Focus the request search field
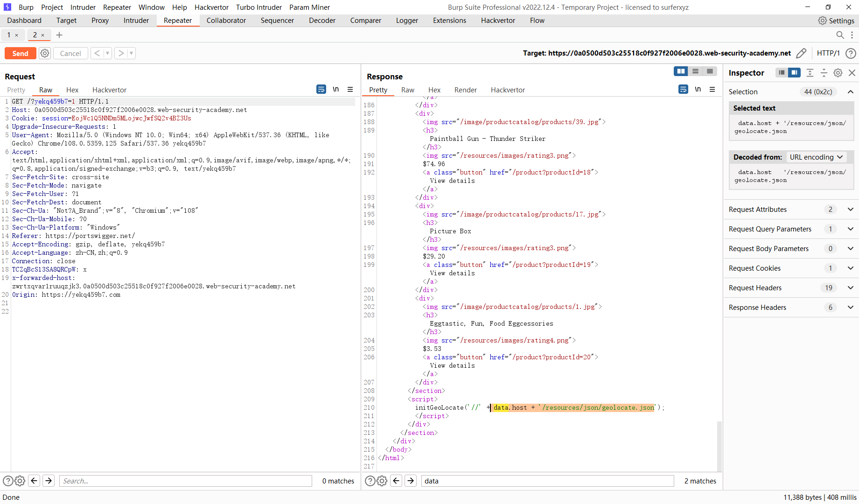Image resolution: width=859 pixels, height=504 pixels. [x=186, y=481]
